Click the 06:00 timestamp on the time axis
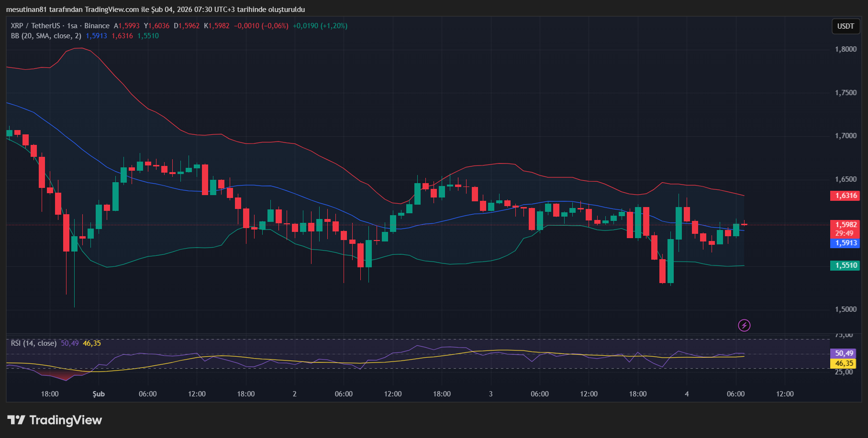 [147, 394]
